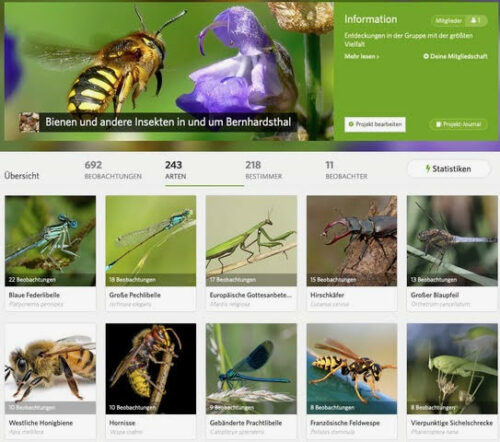Viewport: 500px width, 442px height.
Task: Open the Übersicht tab
Action: coord(22,176)
